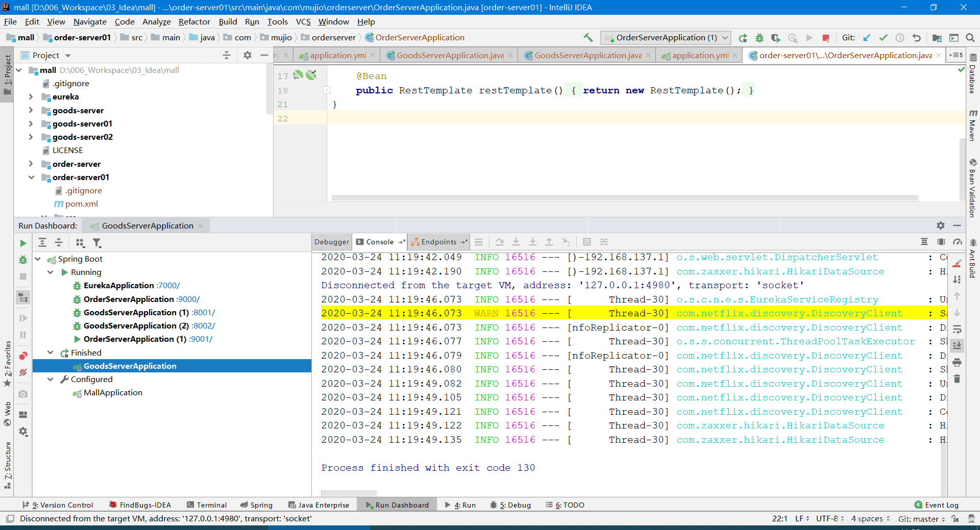Toggle mute breakpoints icon
This screenshot has height=530, width=980.
pyautogui.click(x=23, y=372)
